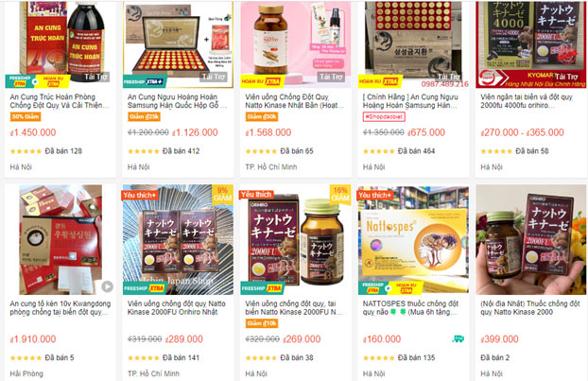Click the ₫1.568.000 price of Natto Kinase Nhật Bản
Image resolution: width=588 pixels, height=381 pixels.
[x=268, y=132]
